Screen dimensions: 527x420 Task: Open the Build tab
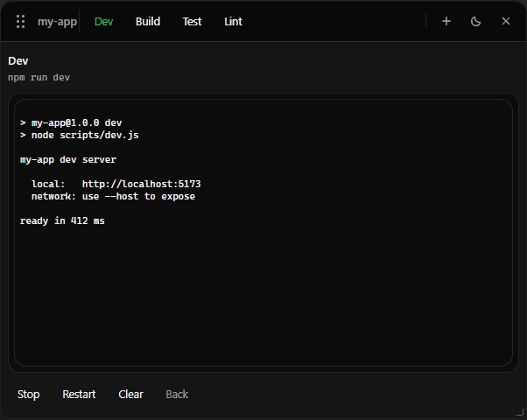pos(148,22)
